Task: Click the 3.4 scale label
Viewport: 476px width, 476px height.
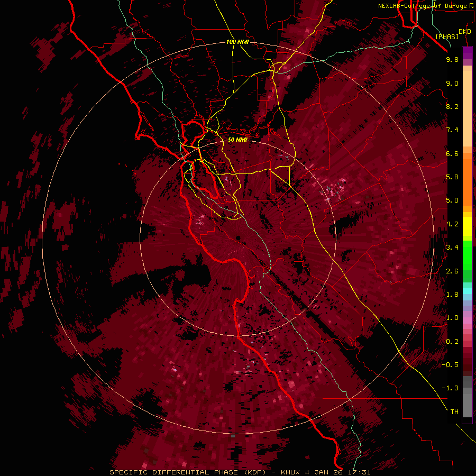Action: (452, 248)
